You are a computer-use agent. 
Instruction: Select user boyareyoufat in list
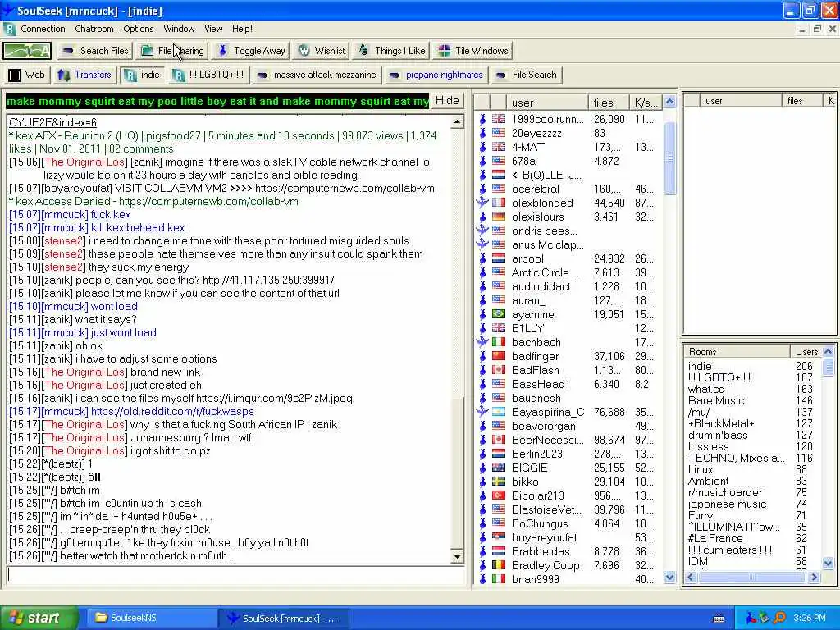(545, 537)
